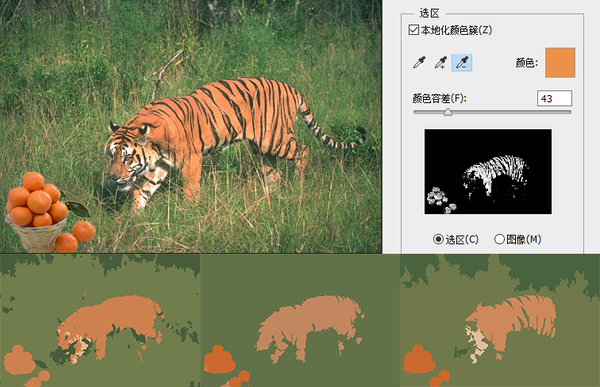Screen dimensions: 600x387
Task: Select the Add to Sample eyedropper
Action: 441,62
